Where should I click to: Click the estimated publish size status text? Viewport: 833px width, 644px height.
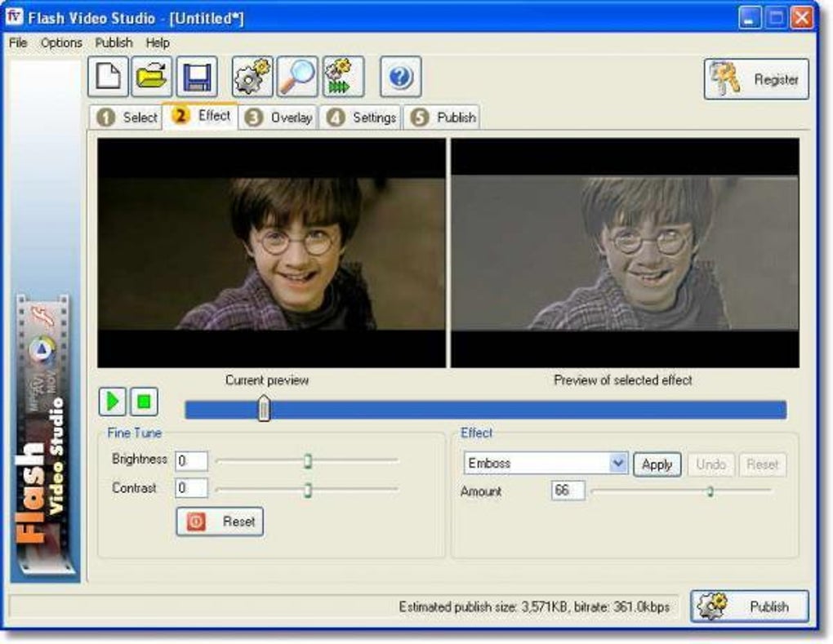pyautogui.click(x=534, y=606)
